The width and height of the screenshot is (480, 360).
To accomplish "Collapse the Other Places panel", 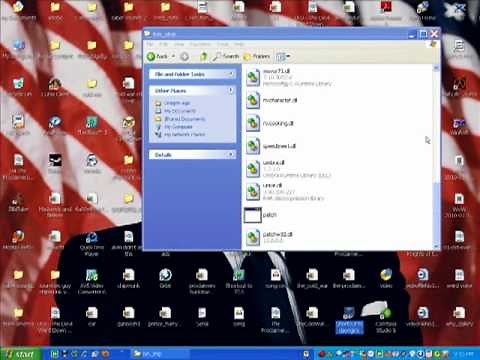I will tap(231, 90).
